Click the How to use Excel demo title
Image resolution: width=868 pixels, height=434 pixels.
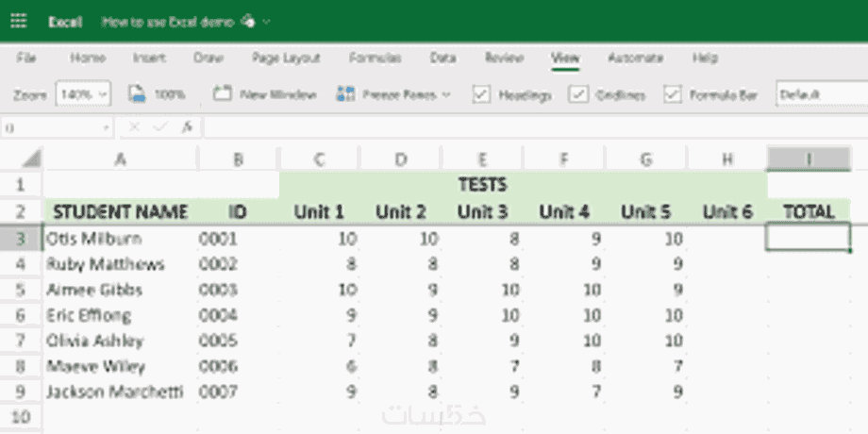(170, 22)
